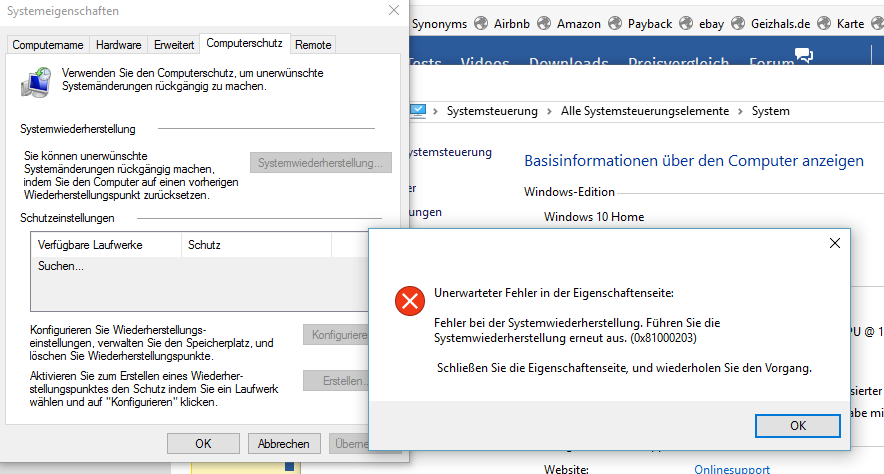Open Videos in the site navigation
The width and height of the screenshot is (884, 474).
coord(485,61)
